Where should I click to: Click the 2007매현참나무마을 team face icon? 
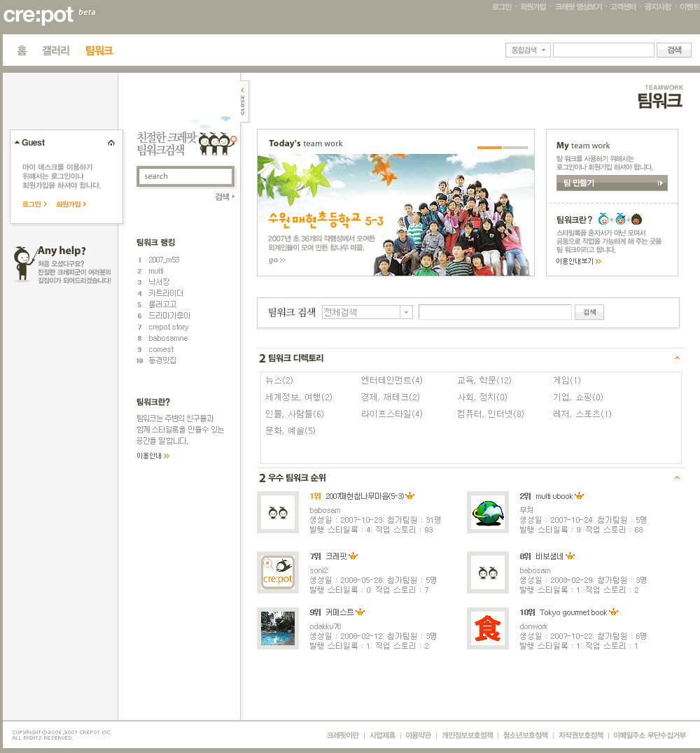(x=277, y=512)
